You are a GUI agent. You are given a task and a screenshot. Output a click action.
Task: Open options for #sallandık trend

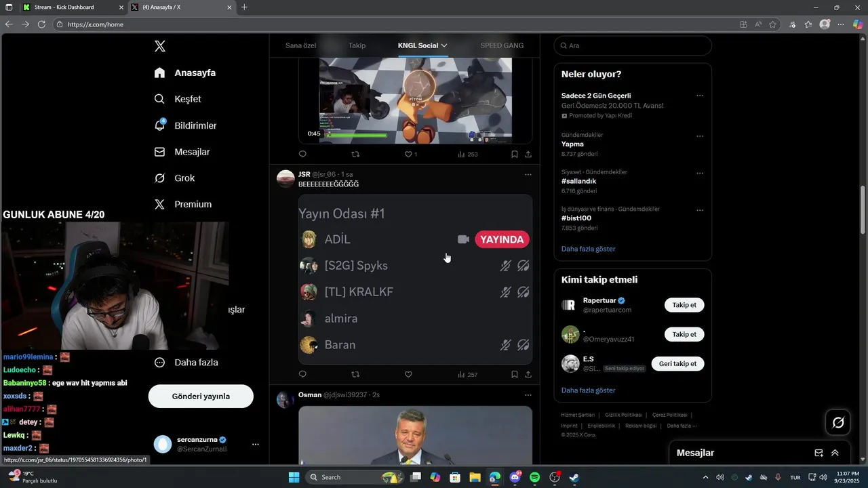[700, 173]
